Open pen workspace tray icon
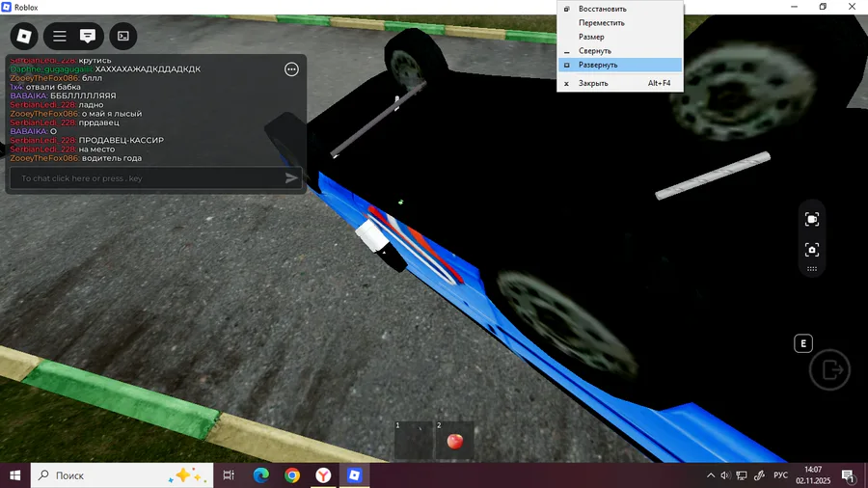This screenshot has height=488, width=868. tap(759, 475)
